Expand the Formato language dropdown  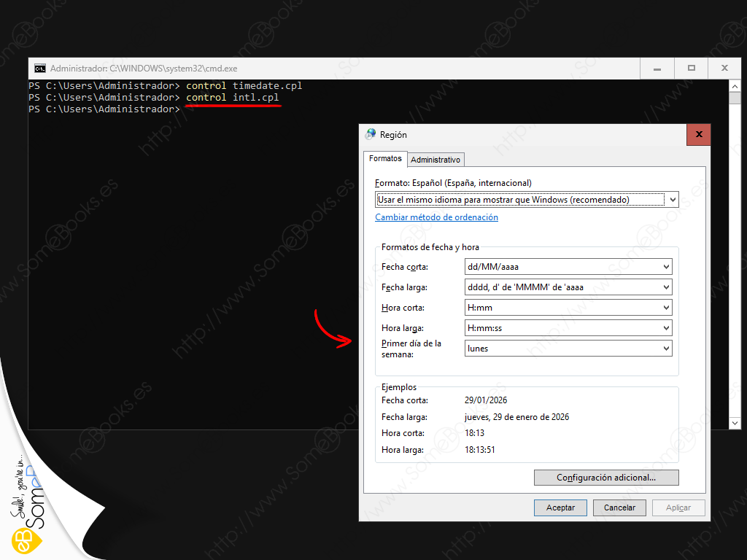click(x=527, y=200)
